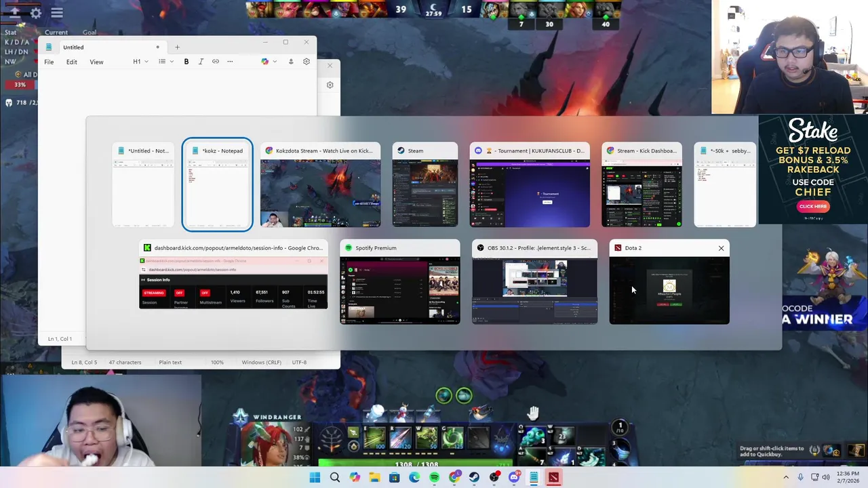The image size is (868, 488).
Task: Open the hamburger menu at top left
Action: 57,12
